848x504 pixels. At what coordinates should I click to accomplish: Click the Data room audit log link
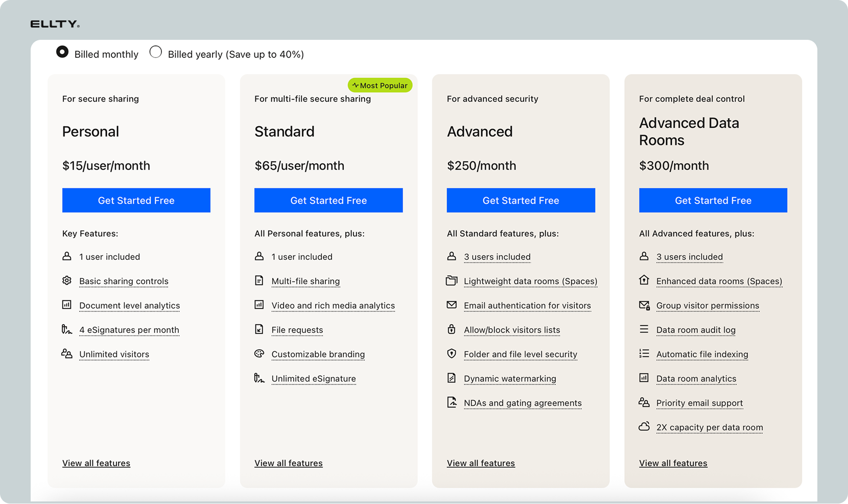point(696,330)
